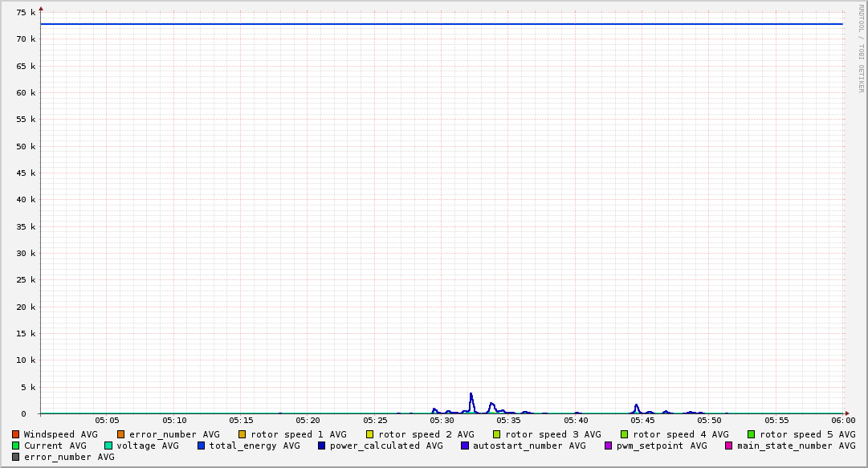The height and width of the screenshot is (468, 868).
Task: Select the orange error_number AVG legend swatch
Action: pos(121,434)
